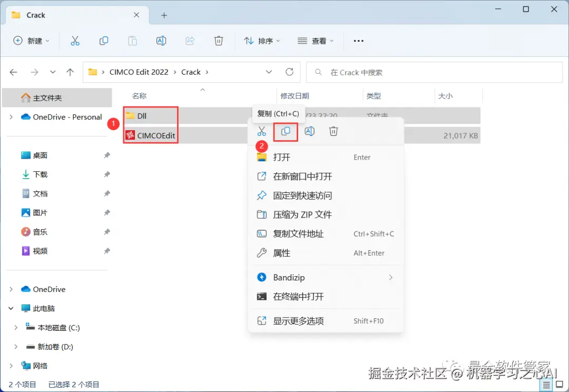Screen dimensions: 569x392
Task: Click the toolbar Delete trash icon
Action: (219, 41)
